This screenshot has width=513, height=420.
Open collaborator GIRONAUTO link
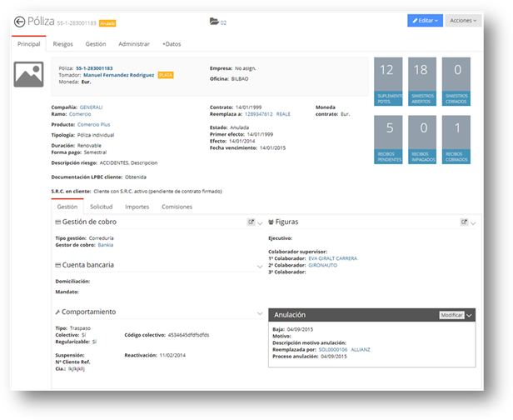322,265
